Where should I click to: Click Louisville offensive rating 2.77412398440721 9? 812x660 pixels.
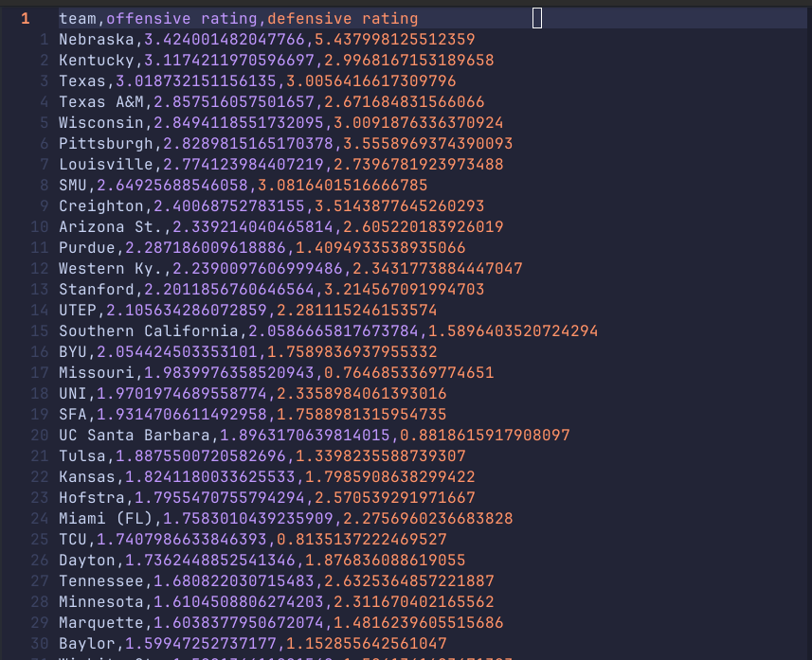click(x=244, y=165)
